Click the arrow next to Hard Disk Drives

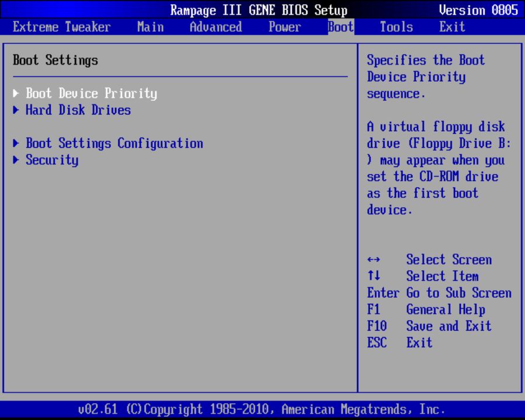tap(16, 110)
